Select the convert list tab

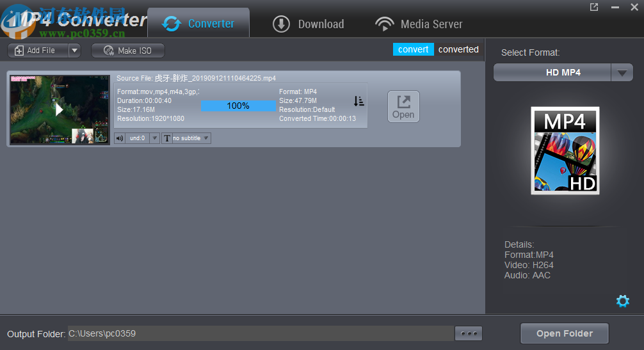click(x=413, y=49)
